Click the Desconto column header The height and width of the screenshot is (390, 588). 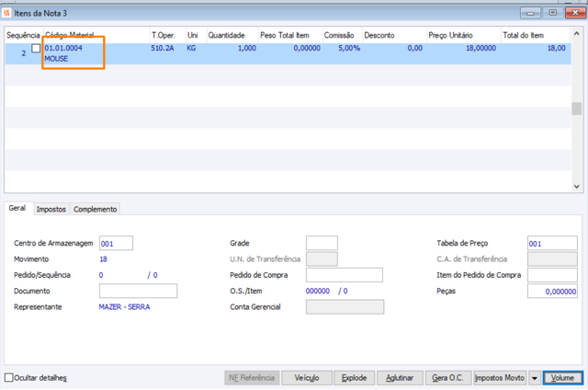[x=394, y=35]
